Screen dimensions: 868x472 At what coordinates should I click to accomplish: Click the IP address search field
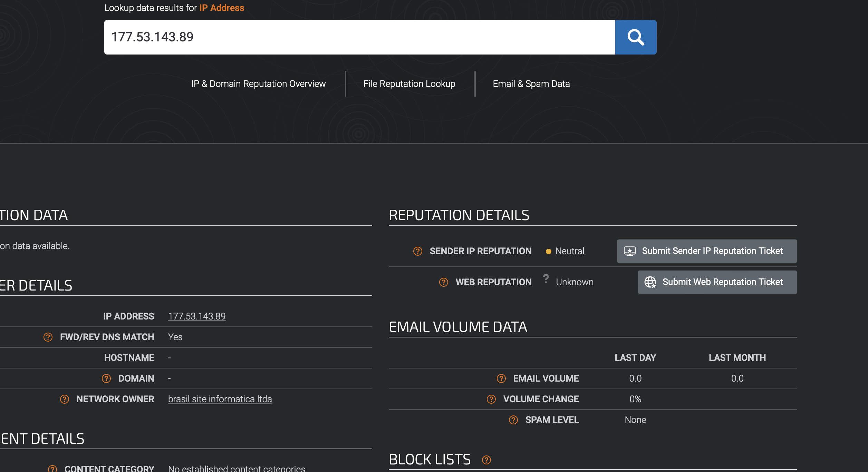coord(359,37)
